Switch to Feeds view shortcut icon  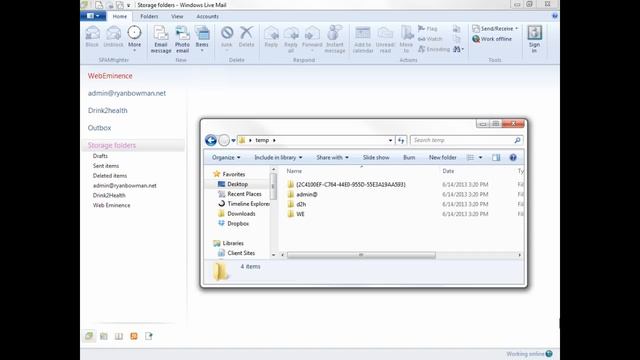tap(133, 336)
